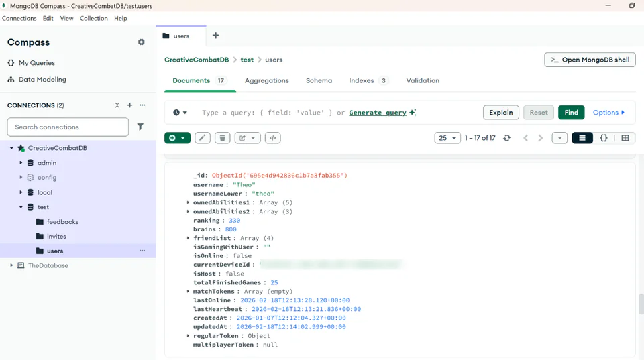Image resolution: width=644 pixels, height=360 pixels.
Task: Switch to Indexes tab
Action: pyautogui.click(x=368, y=80)
